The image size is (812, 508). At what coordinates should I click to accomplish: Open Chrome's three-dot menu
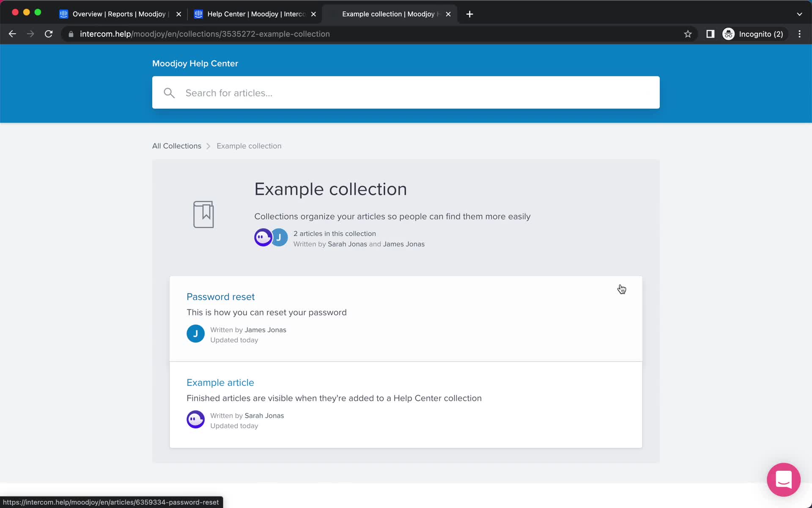(799, 34)
